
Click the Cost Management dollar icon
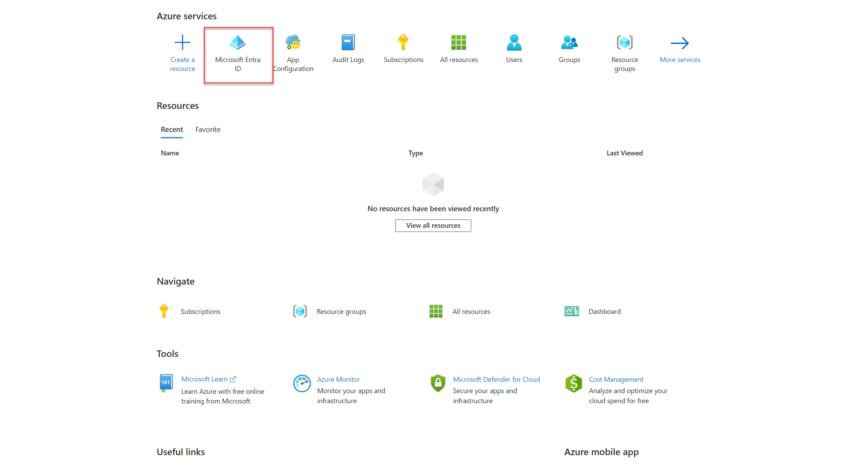(573, 383)
